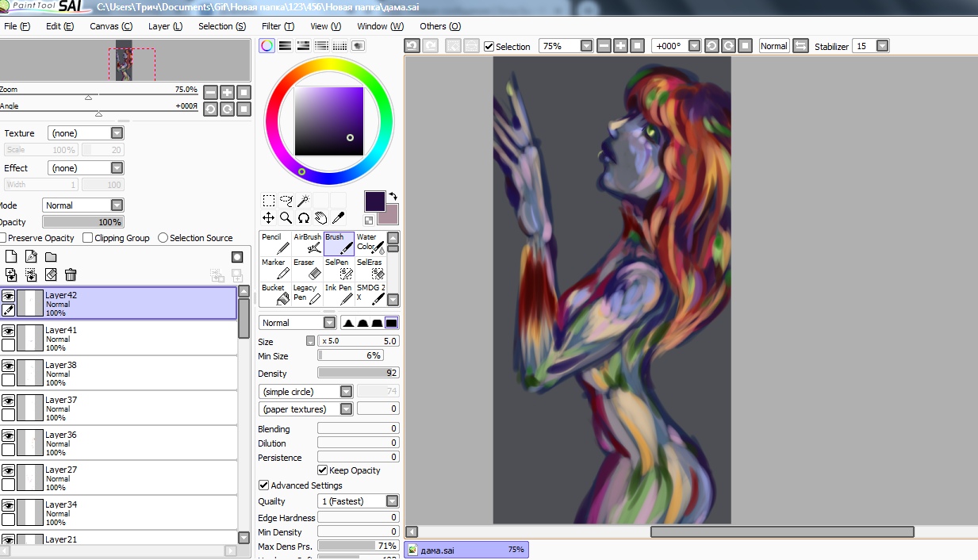Open the Effect dropdown

[86, 168]
